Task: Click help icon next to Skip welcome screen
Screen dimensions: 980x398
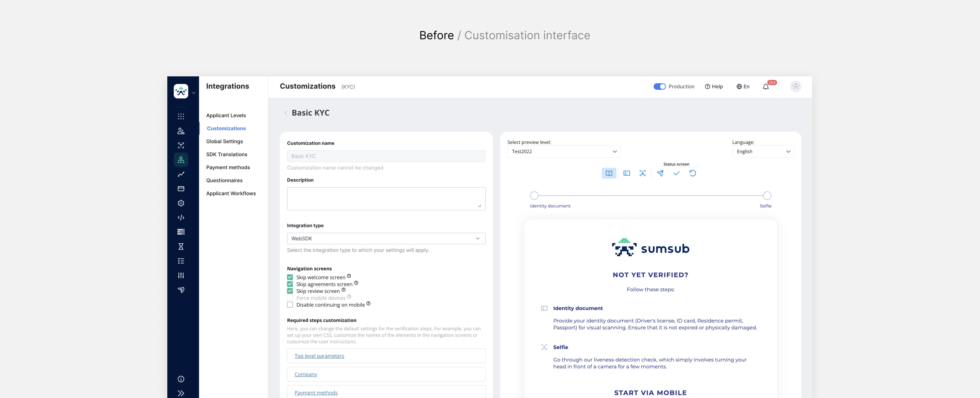Action: pyautogui.click(x=349, y=276)
